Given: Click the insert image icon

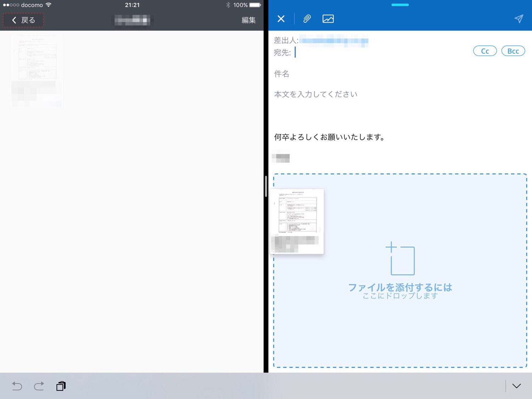Looking at the screenshot, I should point(328,19).
